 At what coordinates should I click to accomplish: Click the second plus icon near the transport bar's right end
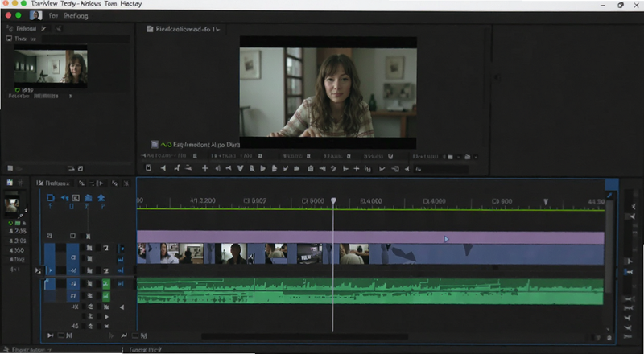pos(356,168)
